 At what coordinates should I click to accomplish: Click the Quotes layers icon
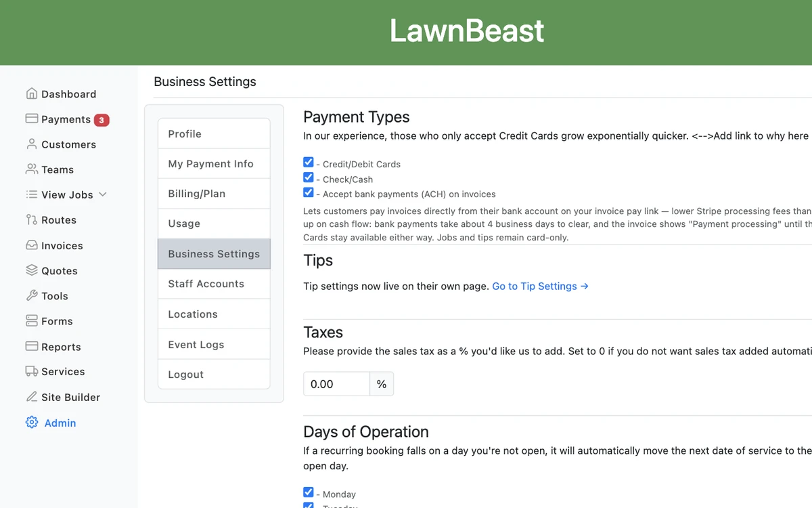point(31,270)
